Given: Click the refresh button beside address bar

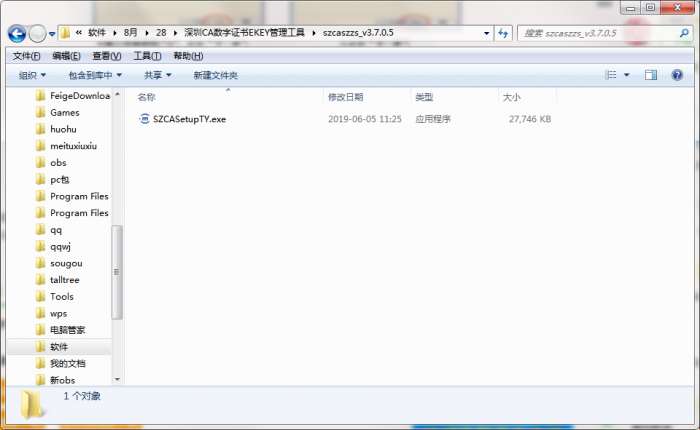Looking at the screenshot, I should point(503,33).
